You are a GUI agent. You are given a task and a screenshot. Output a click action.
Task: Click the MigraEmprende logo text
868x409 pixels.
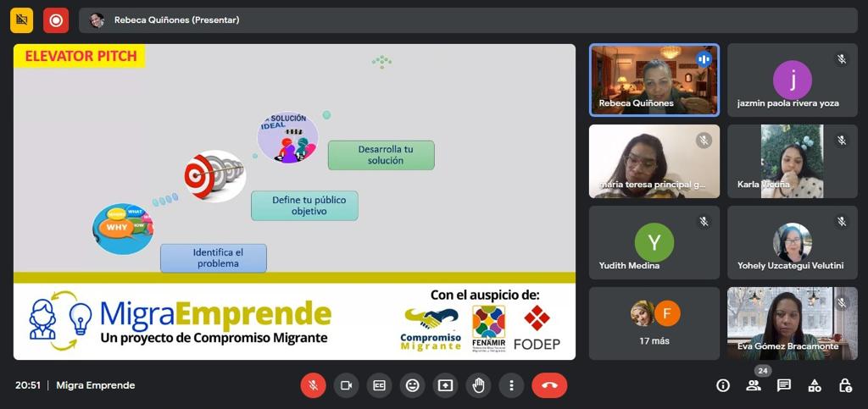tap(215, 314)
